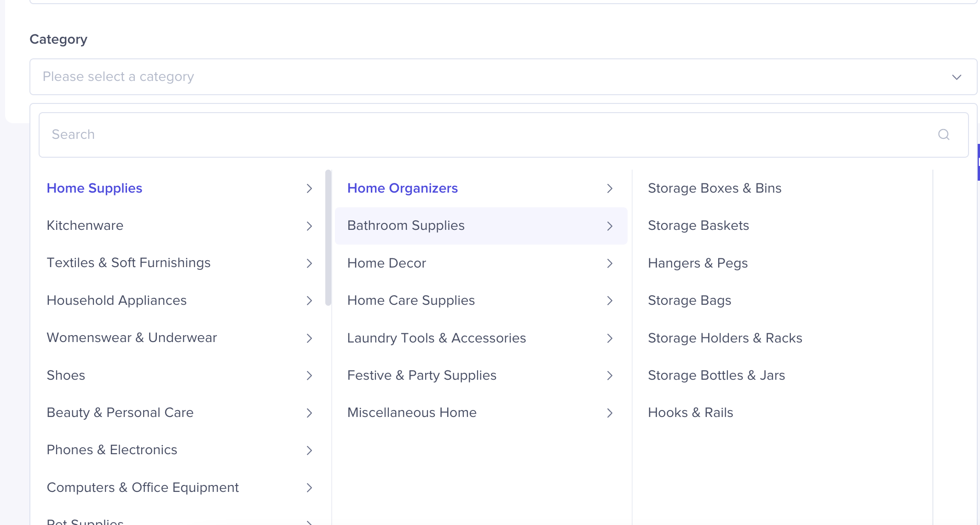The height and width of the screenshot is (525, 980).
Task: Click chevron beside Phones & Electronics
Action: point(309,450)
